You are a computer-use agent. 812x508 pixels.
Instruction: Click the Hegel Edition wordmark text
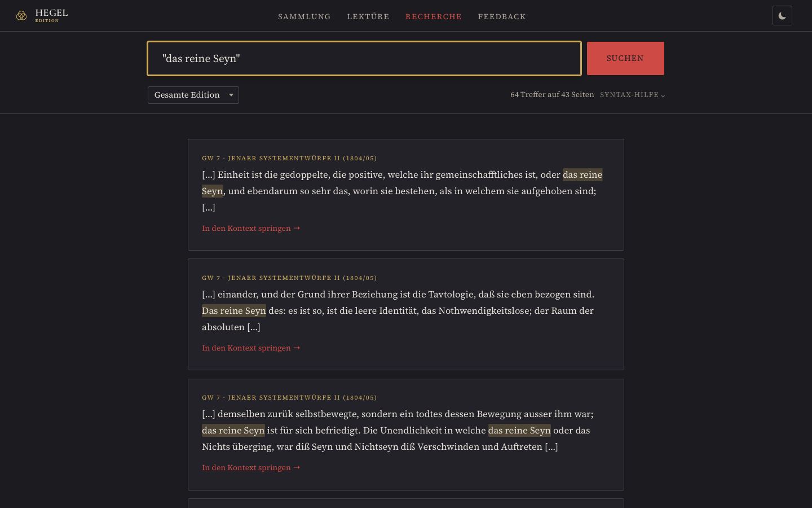pos(51,16)
